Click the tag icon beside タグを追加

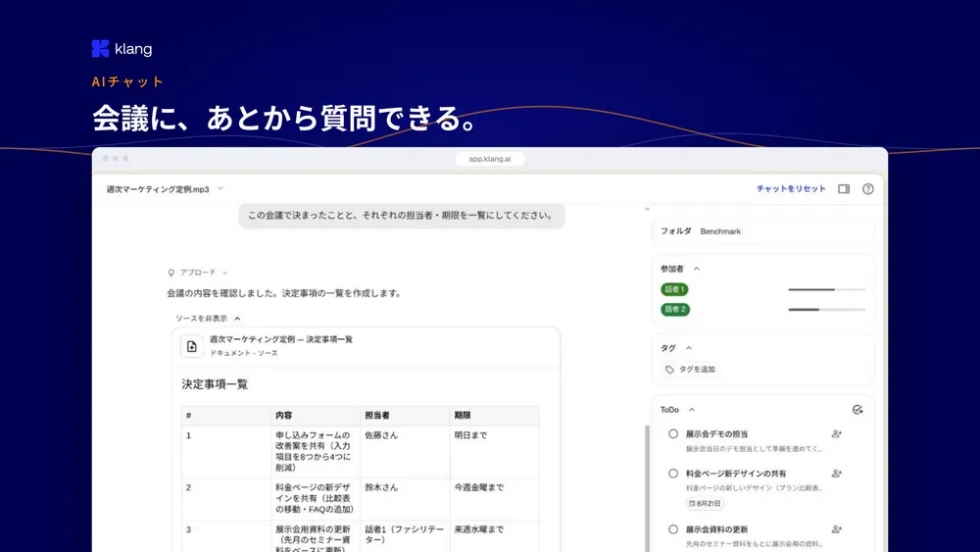669,370
